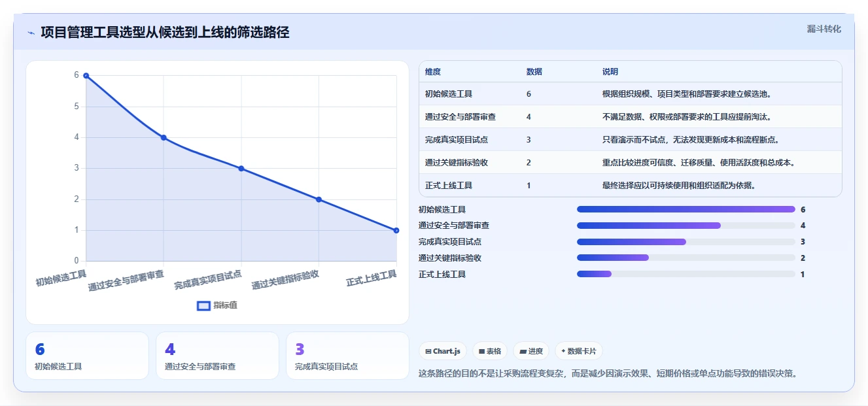Click the 维度 column header

(x=433, y=72)
